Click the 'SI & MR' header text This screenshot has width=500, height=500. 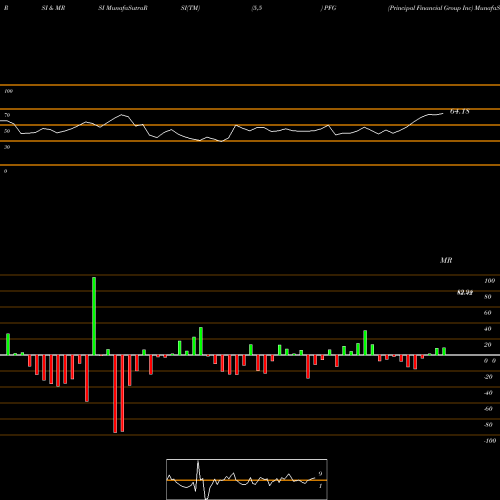click(x=53, y=8)
